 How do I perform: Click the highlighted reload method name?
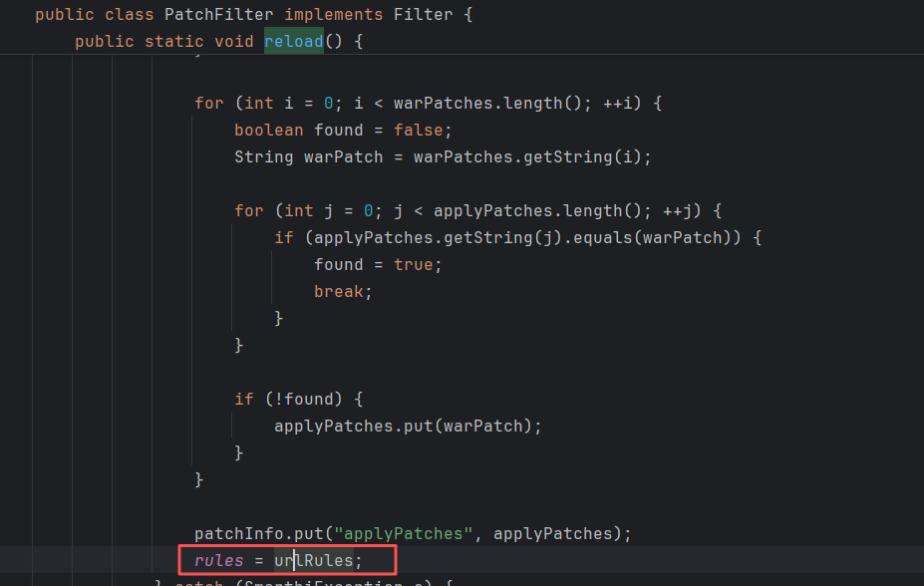[x=293, y=42]
